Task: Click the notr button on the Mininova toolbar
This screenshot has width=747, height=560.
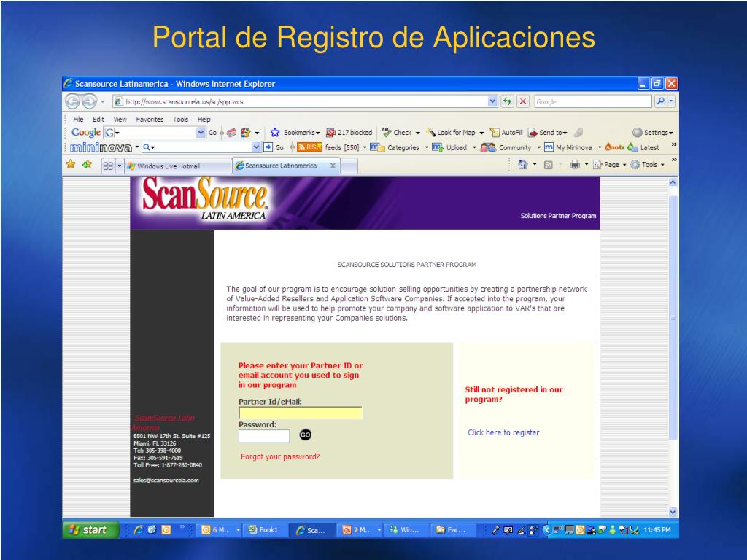Action: [x=614, y=147]
